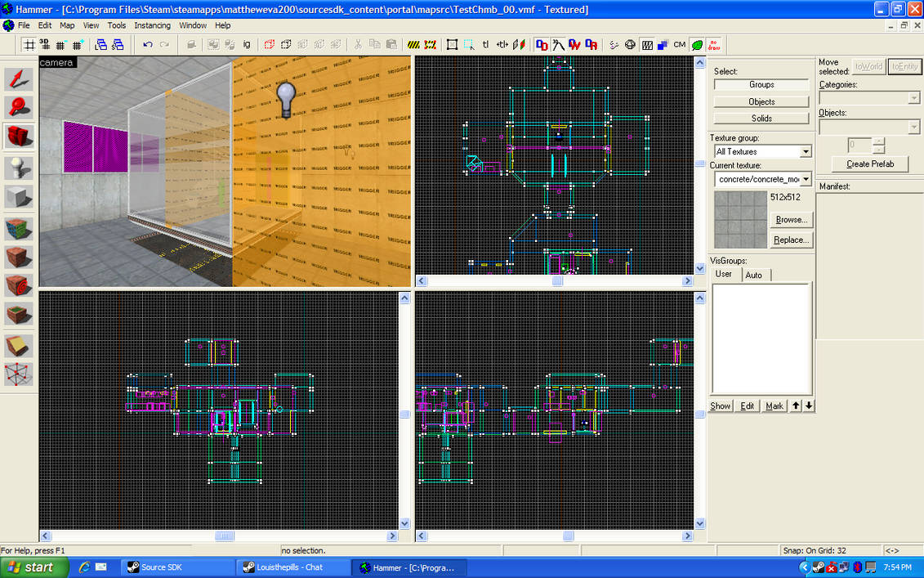Click the Save Window State icon
Screen dimensions: 924x578
tap(118, 45)
